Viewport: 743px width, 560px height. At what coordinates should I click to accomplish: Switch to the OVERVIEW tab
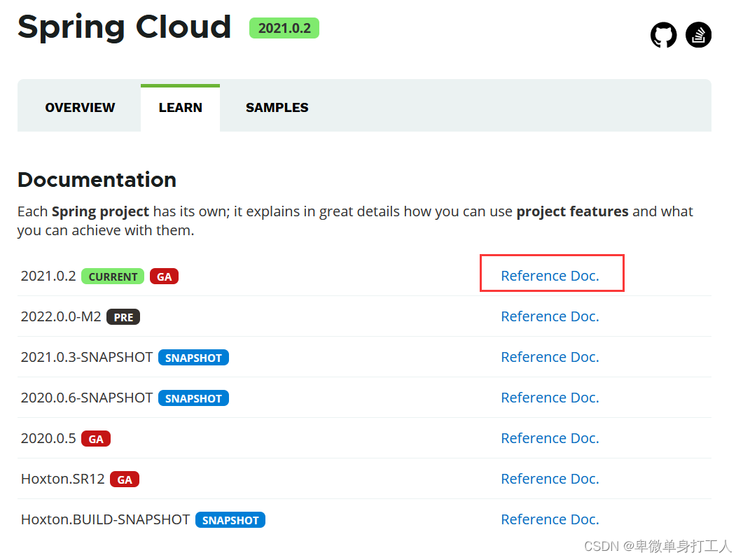tap(79, 107)
